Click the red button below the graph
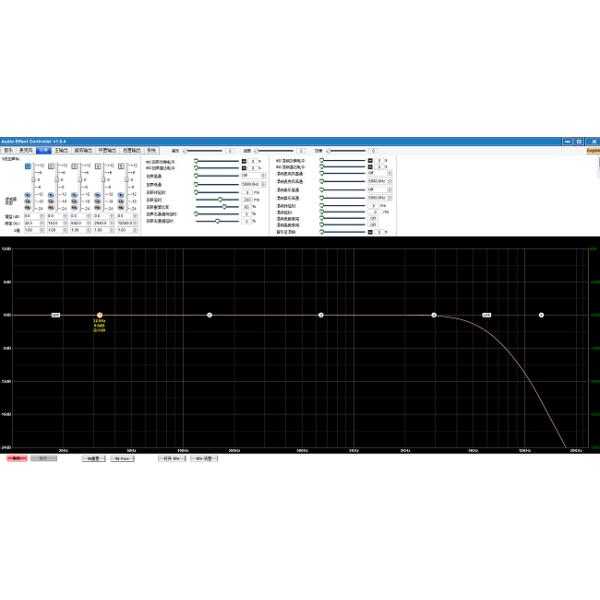This screenshot has width=600, height=600. [17, 457]
